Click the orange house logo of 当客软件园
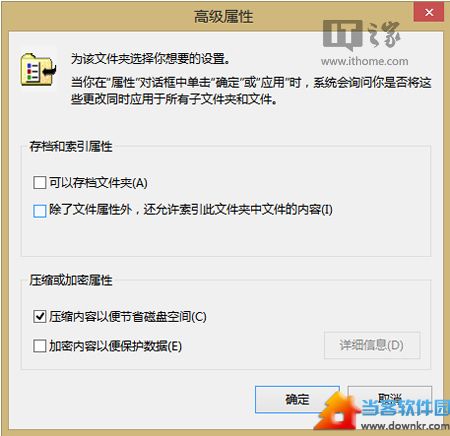This screenshot has height=436, width=450. (x=338, y=410)
